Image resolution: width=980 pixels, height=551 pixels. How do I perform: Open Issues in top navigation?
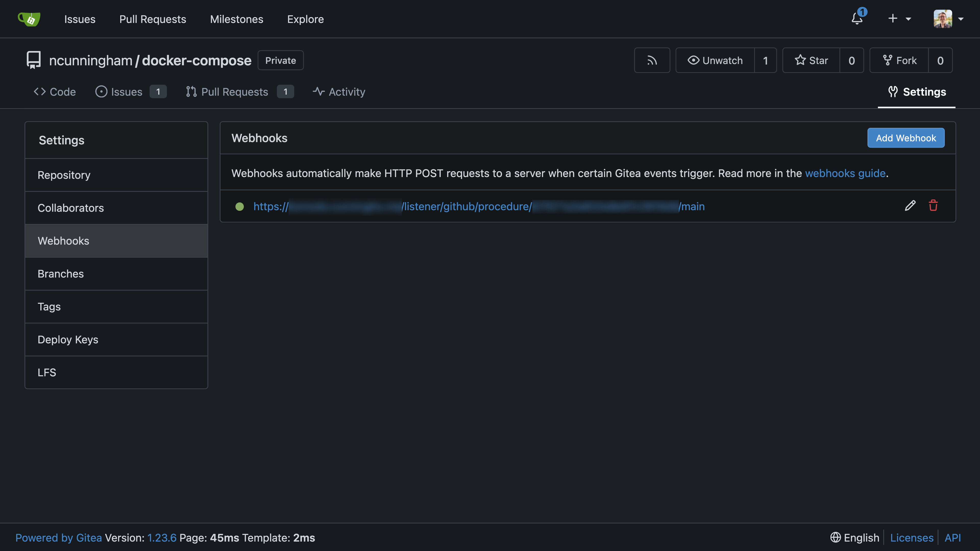point(80,19)
